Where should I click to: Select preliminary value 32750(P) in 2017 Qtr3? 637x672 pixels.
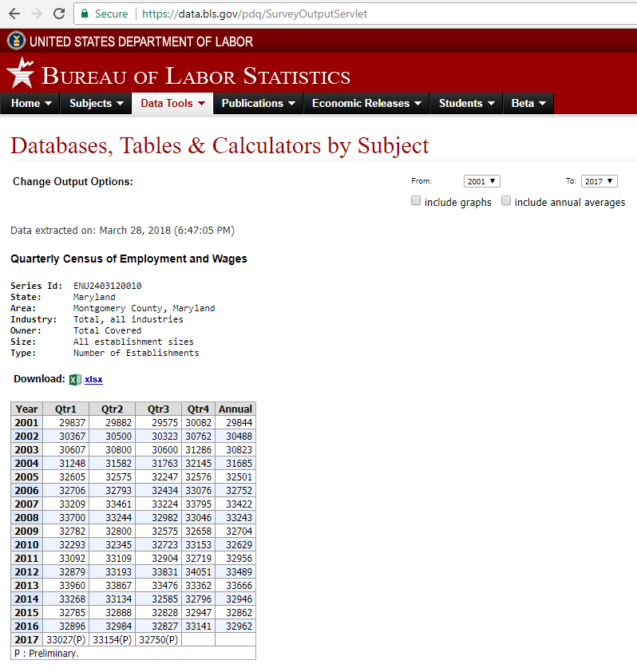click(159, 640)
